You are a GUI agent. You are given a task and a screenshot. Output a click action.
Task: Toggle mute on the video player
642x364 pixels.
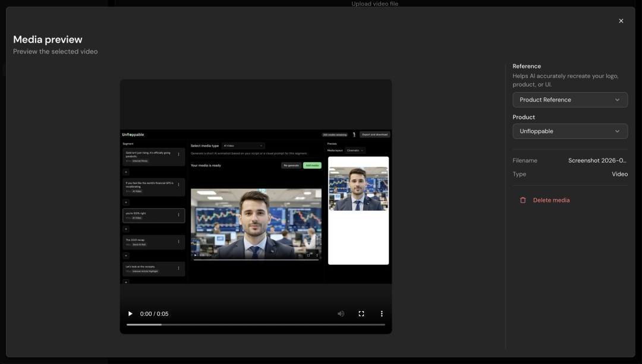pos(341,314)
